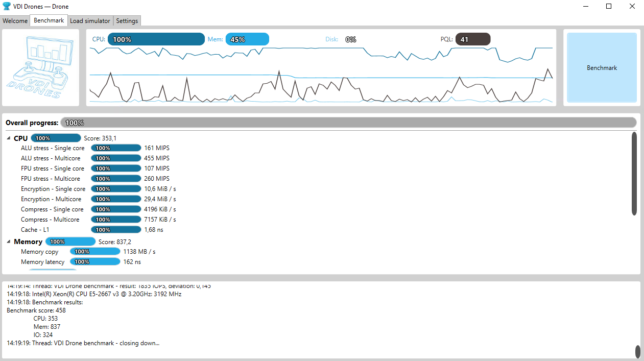Click the 1,68 ns cache value
The image size is (644, 361).
(154, 230)
